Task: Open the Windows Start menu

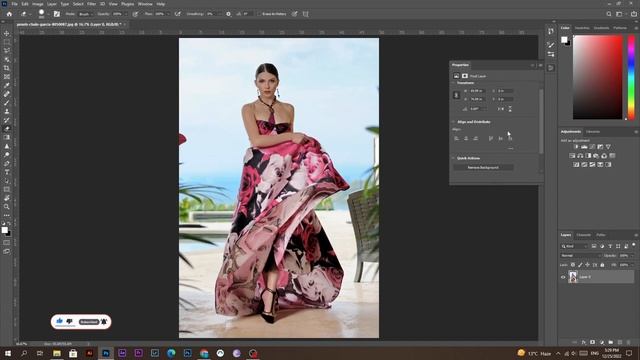Action: point(7,353)
